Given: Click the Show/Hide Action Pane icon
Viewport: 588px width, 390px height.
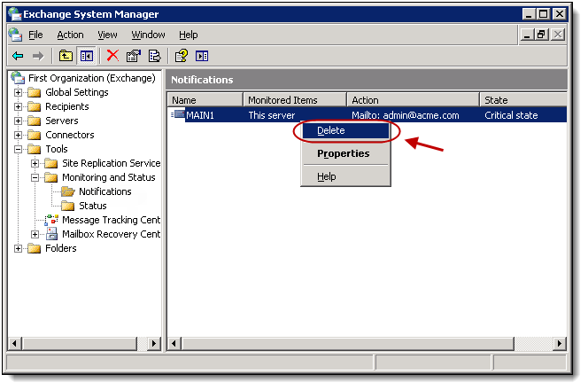Looking at the screenshot, I should click(202, 57).
